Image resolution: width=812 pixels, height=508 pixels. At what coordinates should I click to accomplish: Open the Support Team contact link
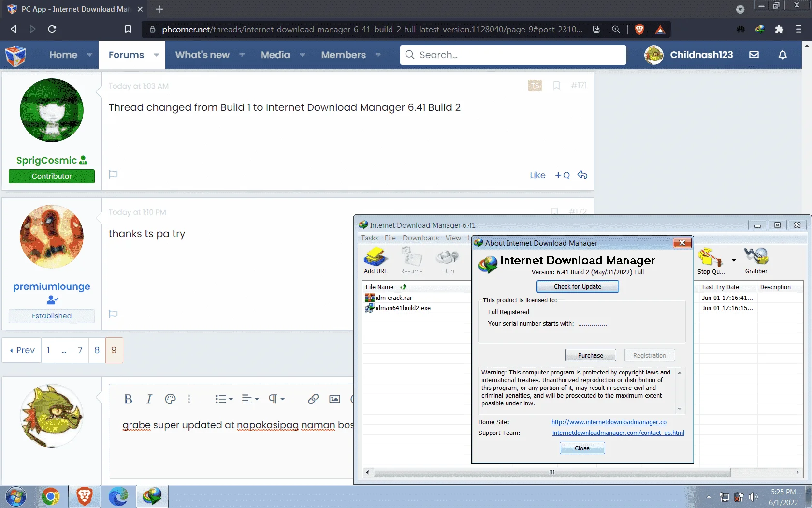tap(618, 433)
